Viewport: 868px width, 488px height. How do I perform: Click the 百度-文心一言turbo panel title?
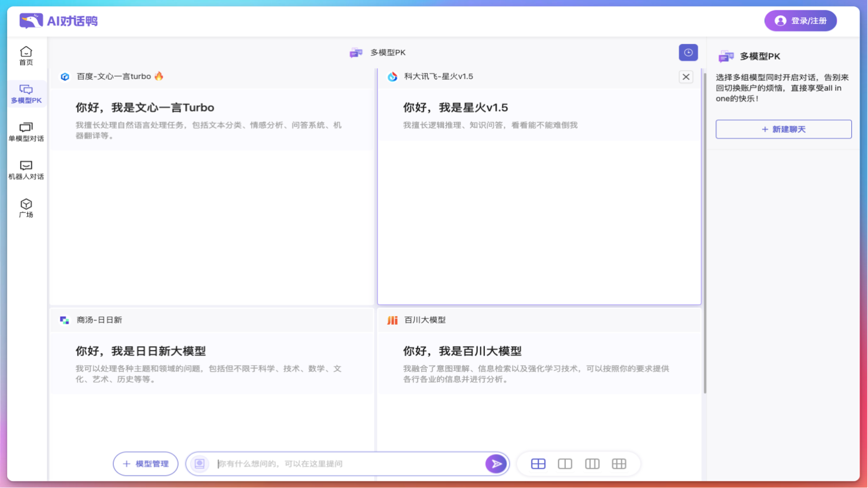(x=113, y=76)
